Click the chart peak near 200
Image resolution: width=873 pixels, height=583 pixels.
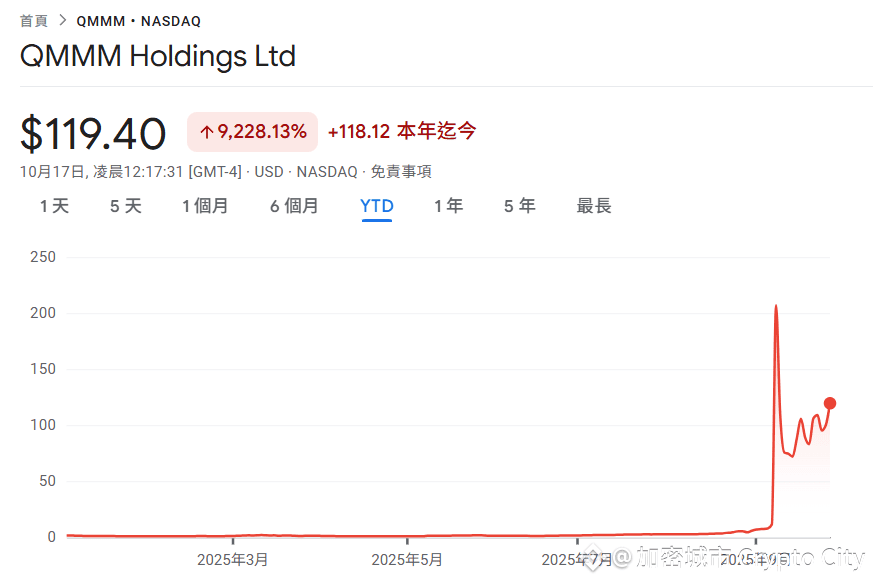coord(776,306)
